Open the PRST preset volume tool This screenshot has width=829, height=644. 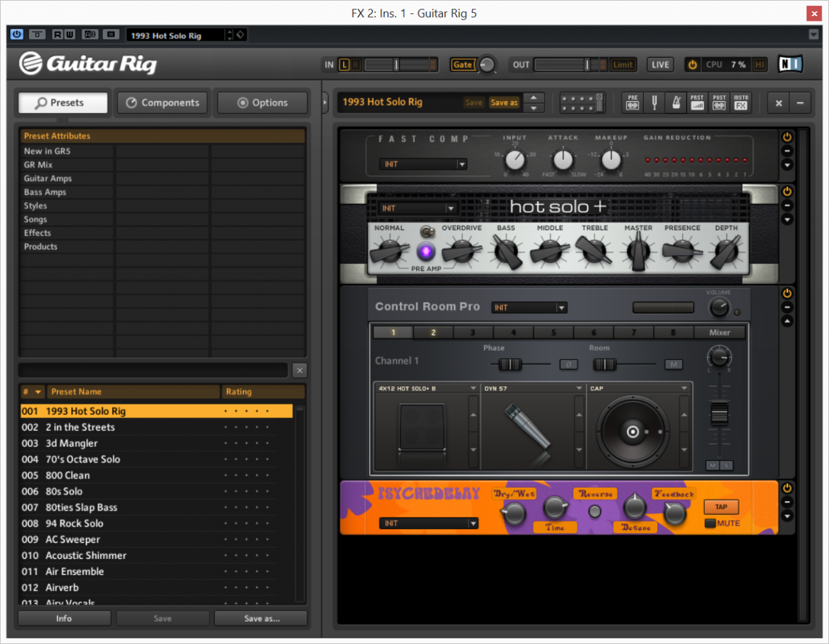tap(697, 102)
